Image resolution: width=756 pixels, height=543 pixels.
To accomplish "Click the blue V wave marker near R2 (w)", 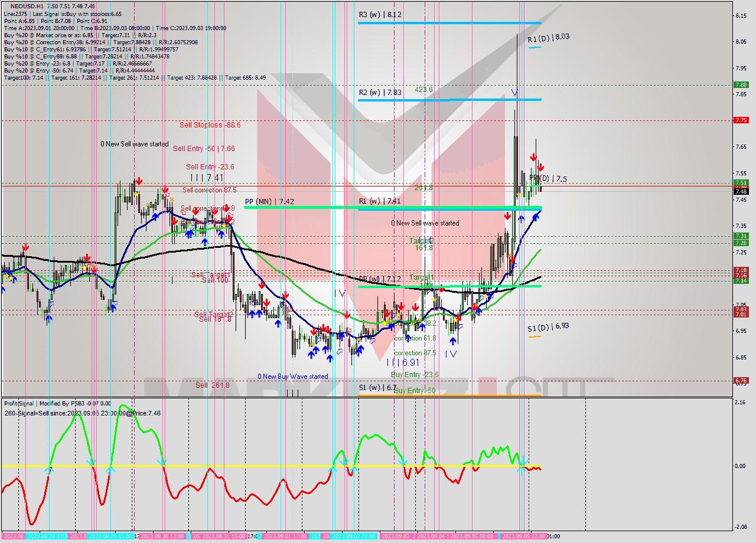I will (514, 93).
